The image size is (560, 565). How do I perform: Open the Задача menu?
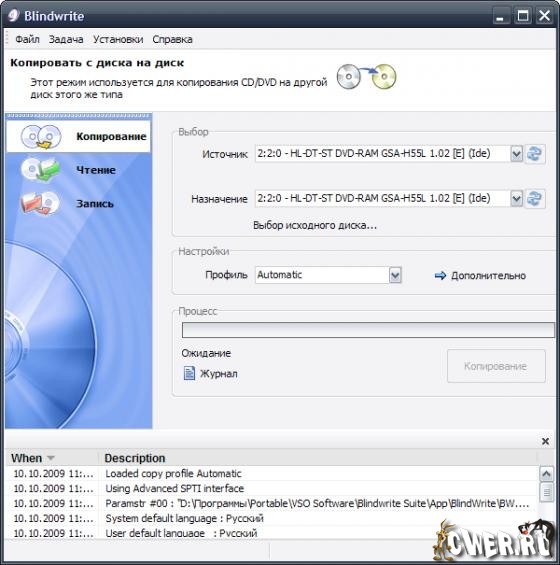click(66, 39)
